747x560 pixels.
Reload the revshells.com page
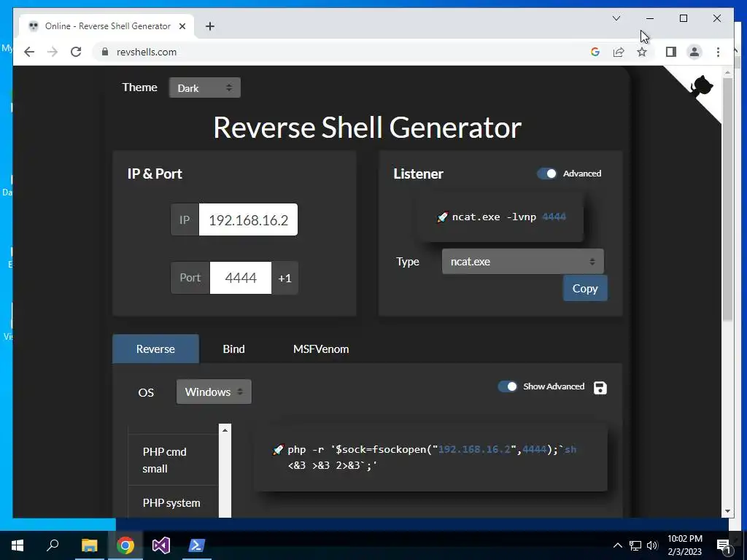76,52
